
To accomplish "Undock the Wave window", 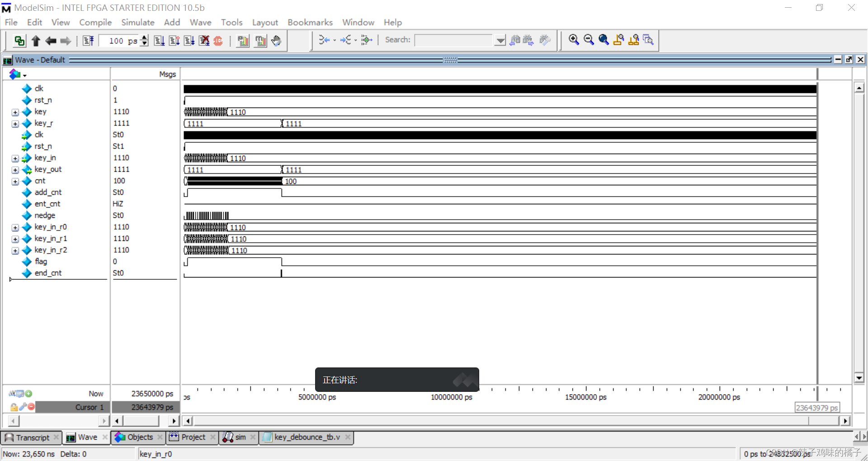I will click(x=849, y=60).
